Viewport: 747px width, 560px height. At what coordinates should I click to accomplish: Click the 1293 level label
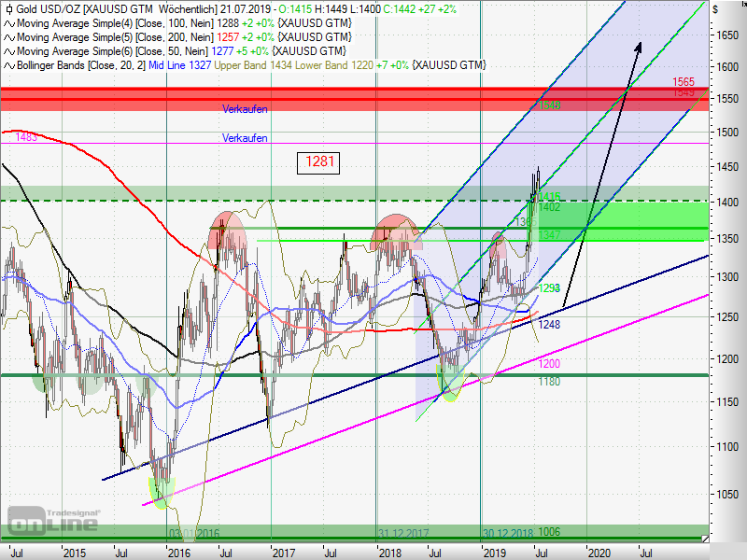pyautogui.click(x=549, y=288)
